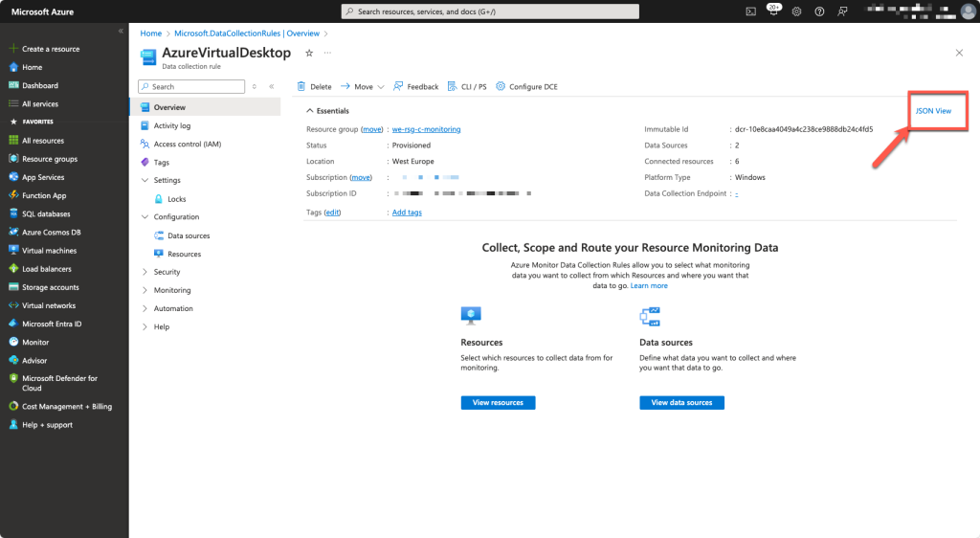Collapse the left portal sidebar
The width and height of the screenshot is (980, 538).
[x=121, y=31]
